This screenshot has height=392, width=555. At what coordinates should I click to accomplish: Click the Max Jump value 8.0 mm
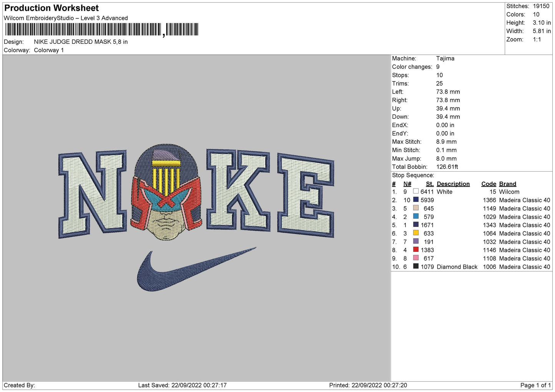446,159
